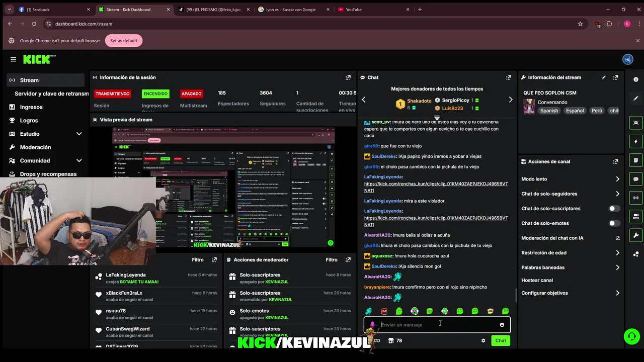Click the stream preview thumbnail

point(223,187)
